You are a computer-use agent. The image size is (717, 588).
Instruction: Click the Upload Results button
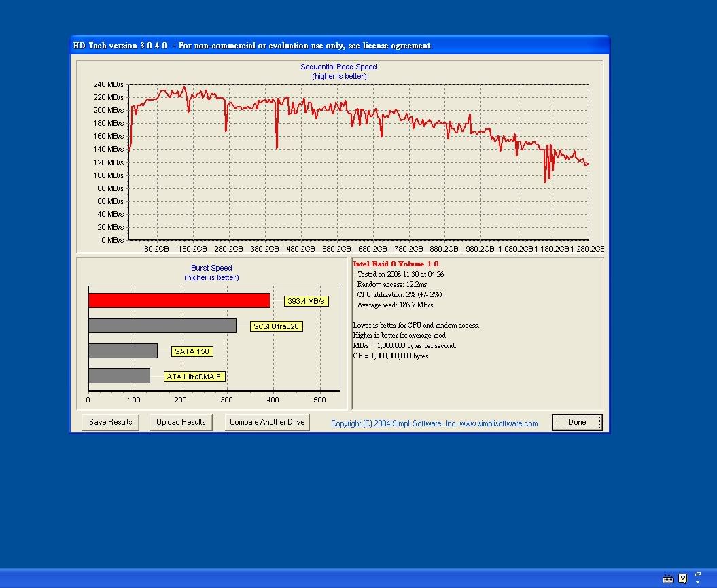tap(181, 422)
